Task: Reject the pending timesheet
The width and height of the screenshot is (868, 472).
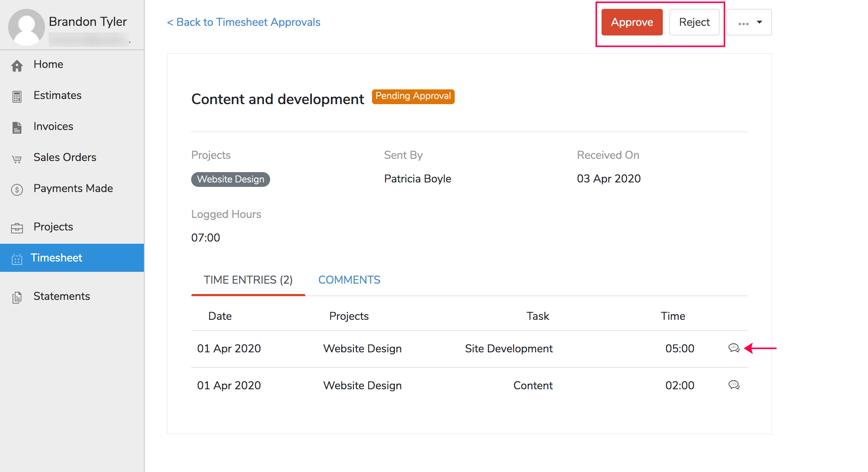Action: [x=694, y=22]
